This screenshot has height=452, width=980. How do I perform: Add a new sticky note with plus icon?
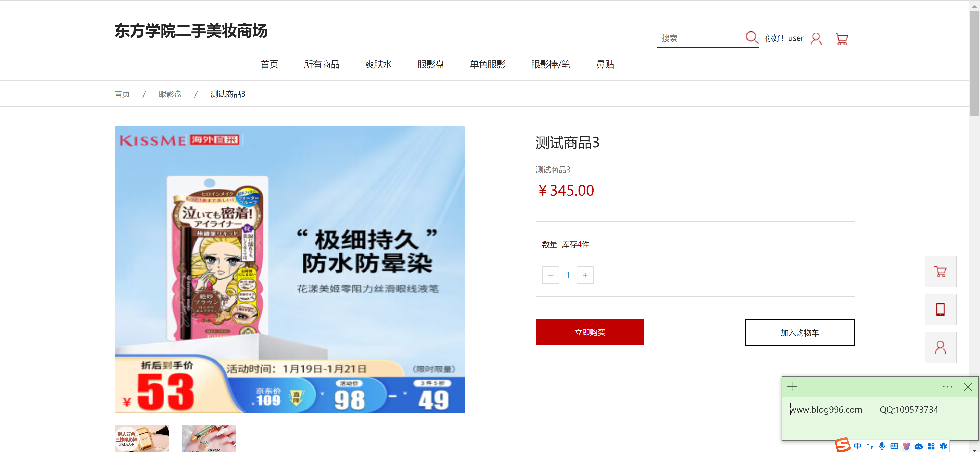pyautogui.click(x=792, y=387)
